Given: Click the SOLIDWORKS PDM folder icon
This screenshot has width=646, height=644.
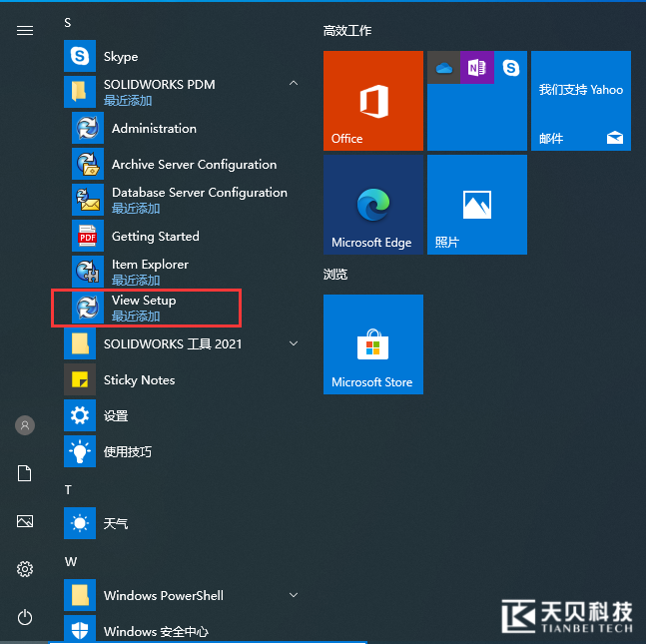Looking at the screenshot, I should [x=80, y=92].
